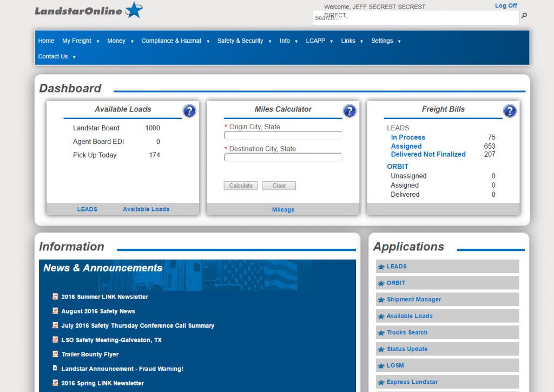Expand the My Freight dropdown menu

point(77,41)
